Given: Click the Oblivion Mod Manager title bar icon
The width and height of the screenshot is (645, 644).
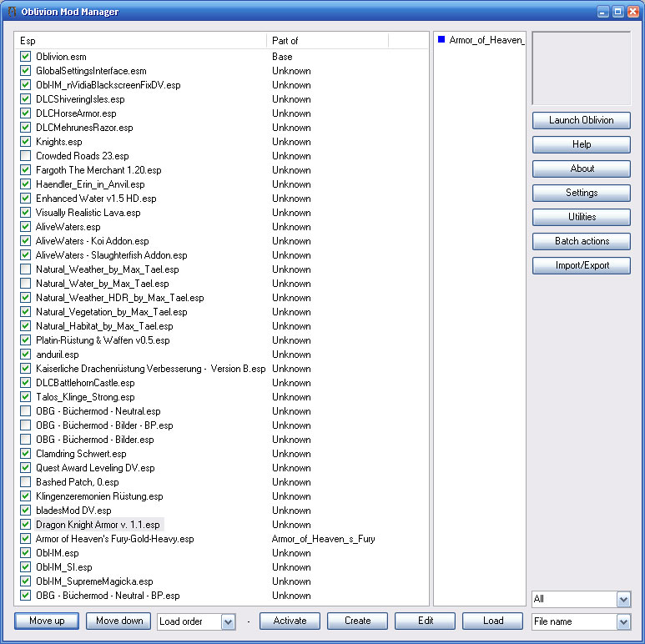Looking at the screenshot, I should [12, 12].
